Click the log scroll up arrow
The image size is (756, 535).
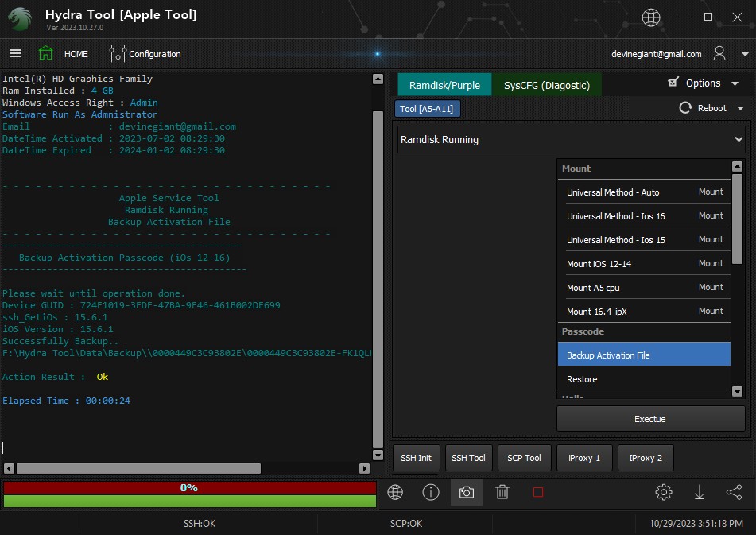[378, 79]
